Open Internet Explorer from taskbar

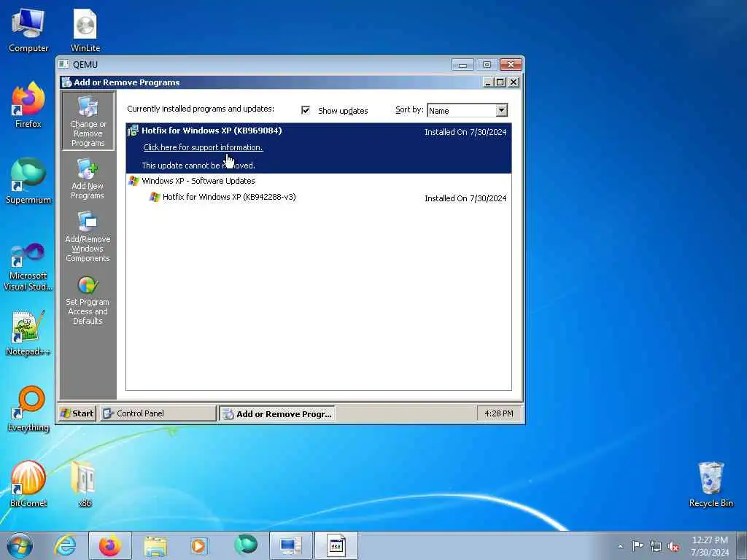[x=65, y=545]
